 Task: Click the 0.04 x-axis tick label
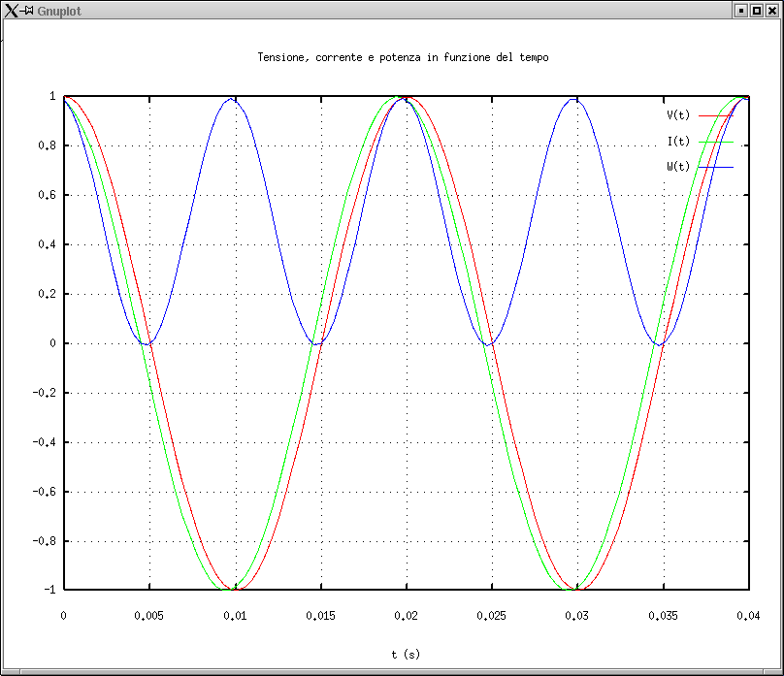pyautogui.click(x=748, y=615)
